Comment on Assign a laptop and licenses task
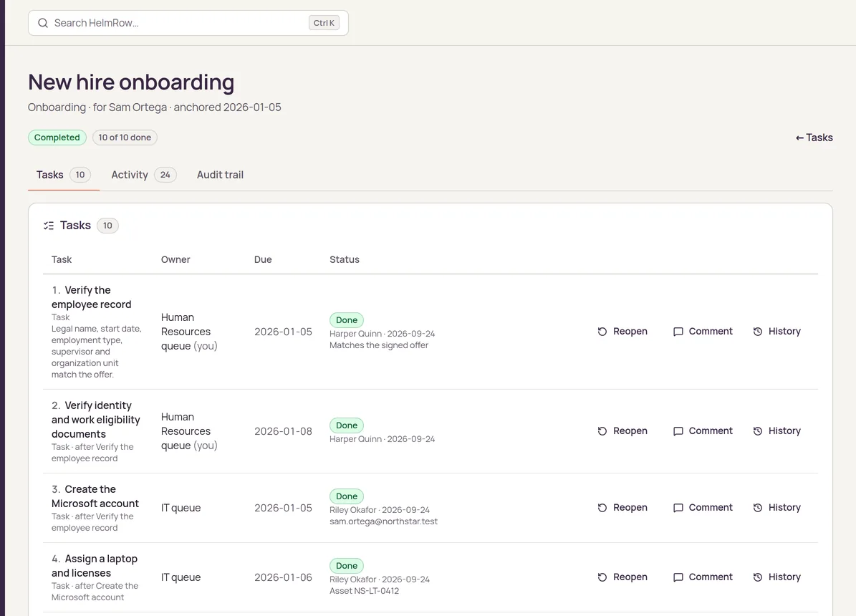 click(703, 577)
